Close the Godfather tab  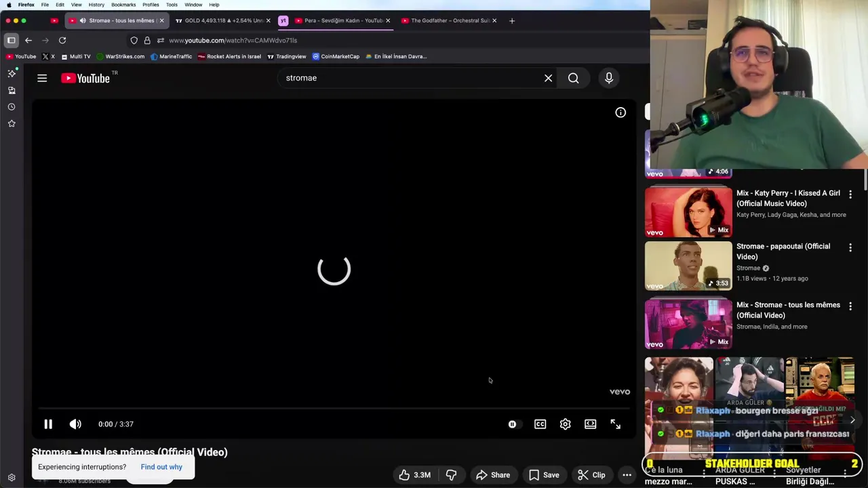[x=494, y=21]
